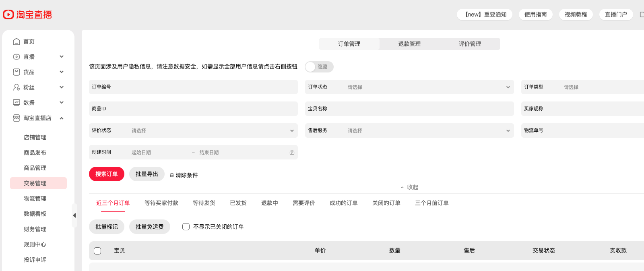Open the 售后服务 dropdown
Viewport: 644px width, 271px height.
(x=409, y=130)
